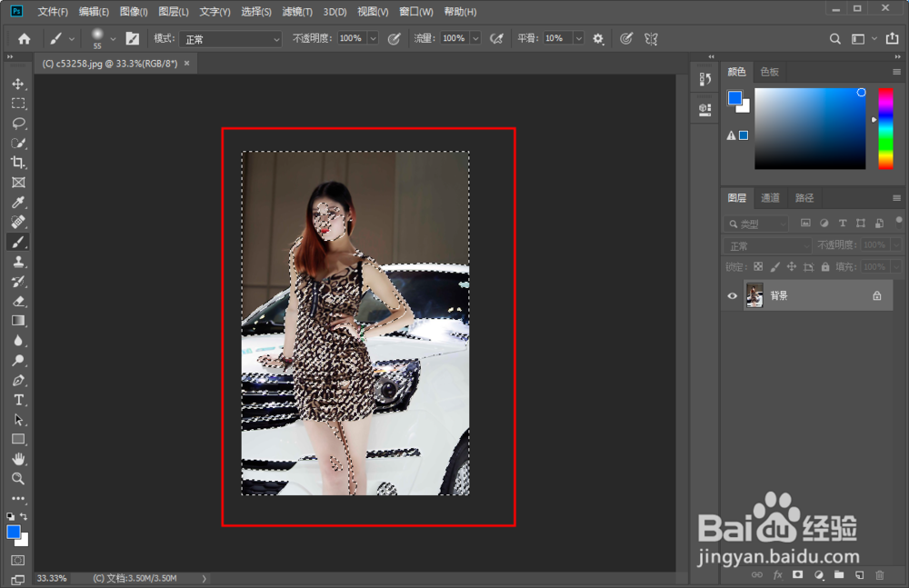Click the layer styles fx button
Viewport: 909px width, 588px height.
777,575
